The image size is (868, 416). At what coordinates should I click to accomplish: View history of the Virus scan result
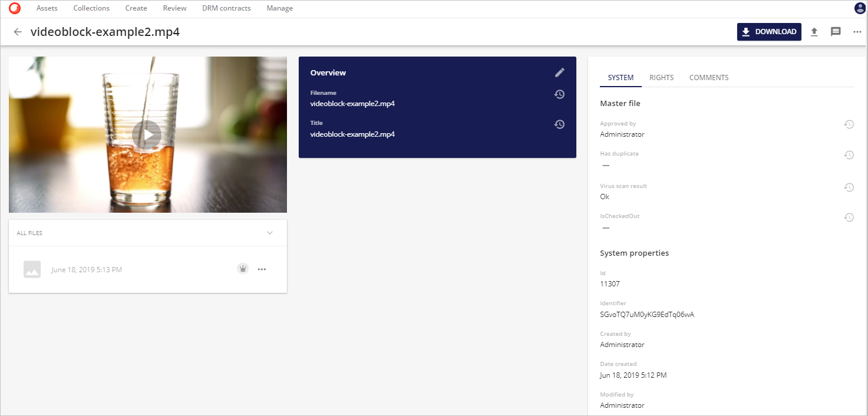849,187
